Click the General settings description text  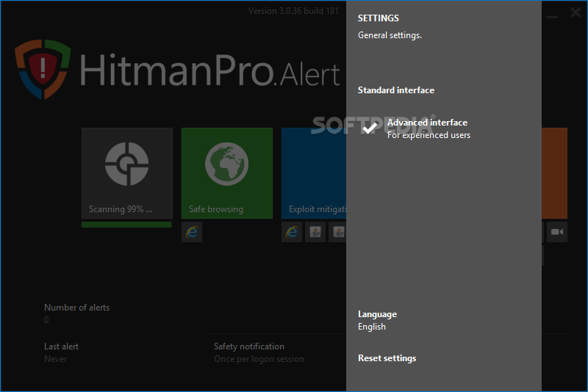(x=390, y=35)
